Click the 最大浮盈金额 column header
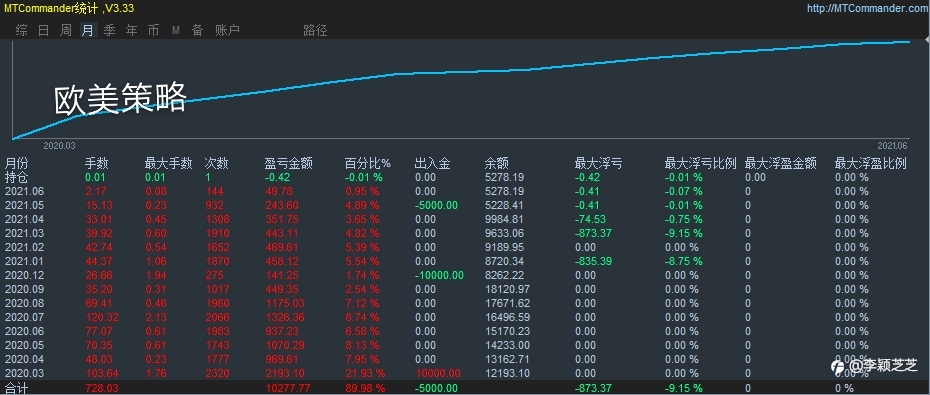The width and height of the screenshot is (930, 395). pos(781,163)
